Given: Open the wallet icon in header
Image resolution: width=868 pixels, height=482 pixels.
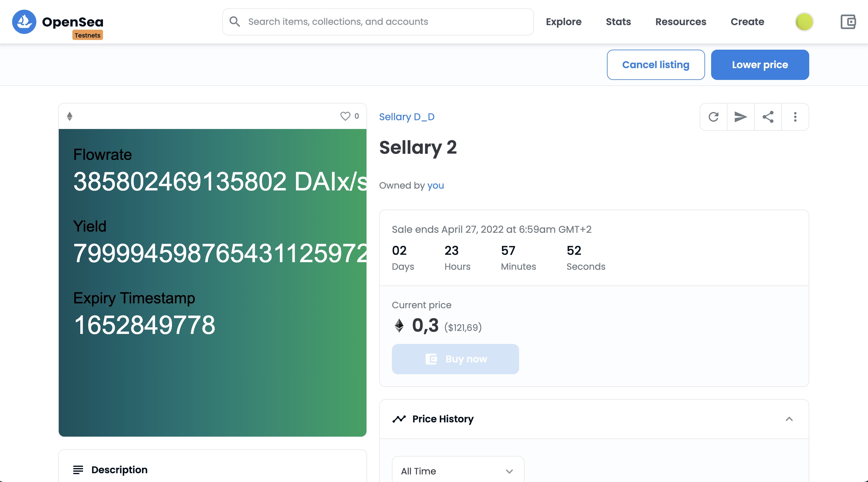Looking at the screenshot, I should [x=848, y=22].
